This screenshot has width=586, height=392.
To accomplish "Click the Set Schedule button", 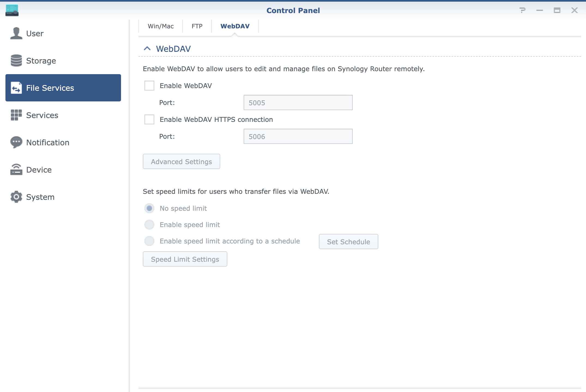I will click(349, 242).
